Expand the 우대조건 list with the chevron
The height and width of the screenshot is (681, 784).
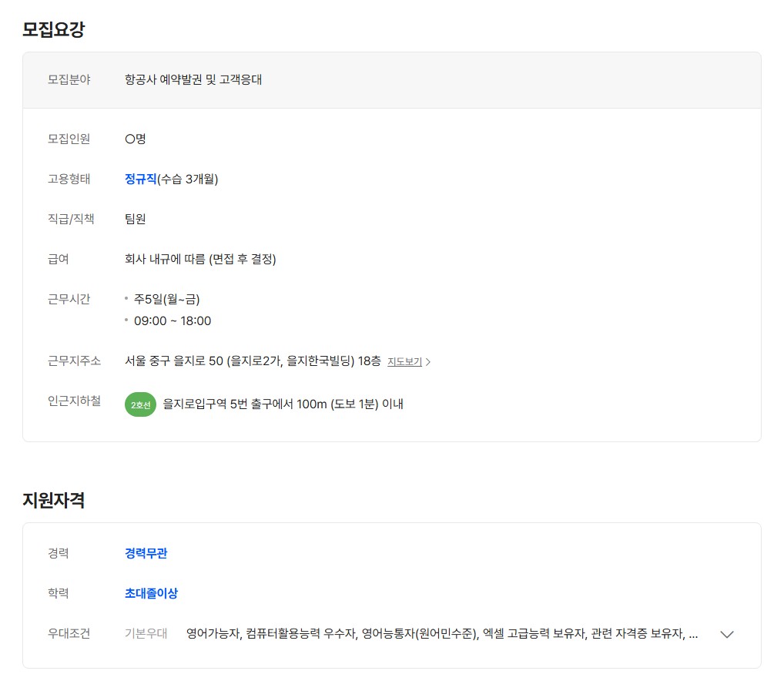pyautogui.click(x=726, y=634)
